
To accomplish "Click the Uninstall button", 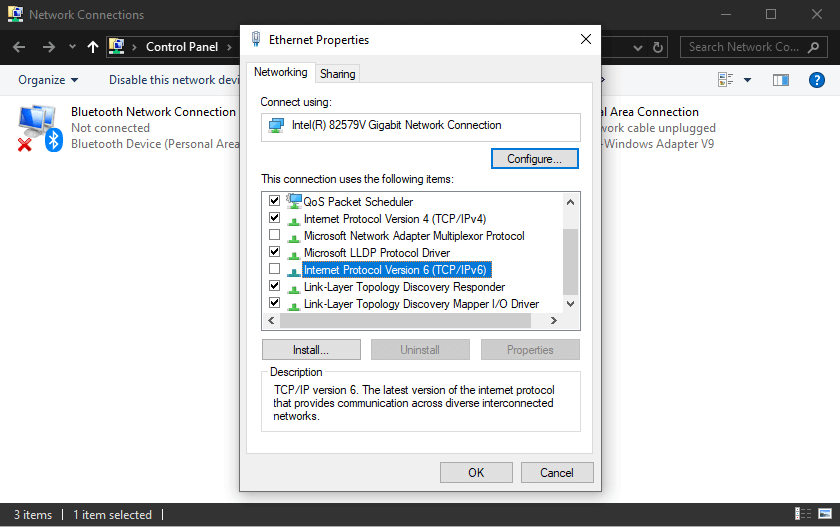I will click(421, 350).
